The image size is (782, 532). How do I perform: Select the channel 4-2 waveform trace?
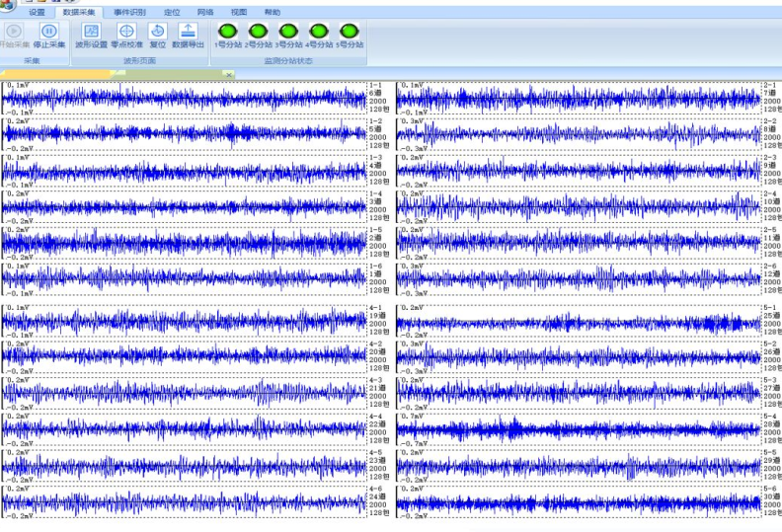[185, 357]
